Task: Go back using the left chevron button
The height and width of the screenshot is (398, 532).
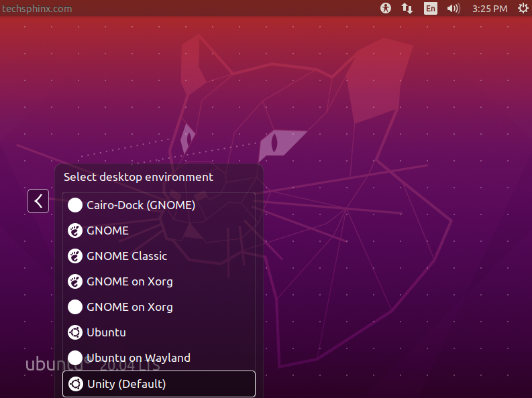Action: (x=38, y=201)
